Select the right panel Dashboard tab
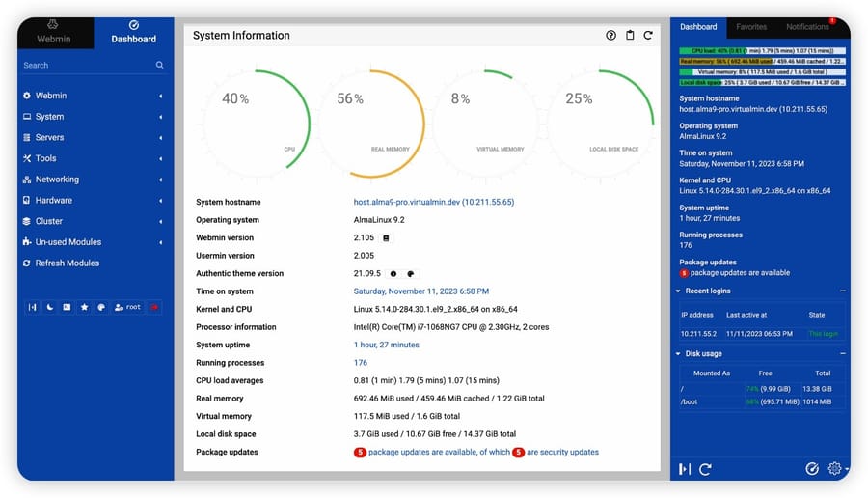 [x=698, y=27]
